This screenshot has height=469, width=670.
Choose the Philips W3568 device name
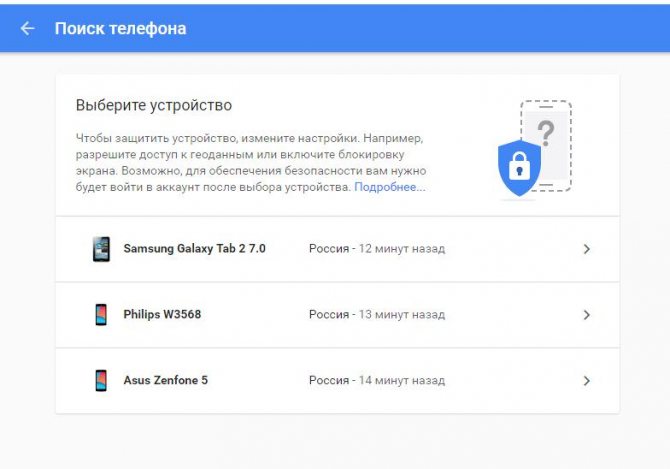click(x=162, y=314)
